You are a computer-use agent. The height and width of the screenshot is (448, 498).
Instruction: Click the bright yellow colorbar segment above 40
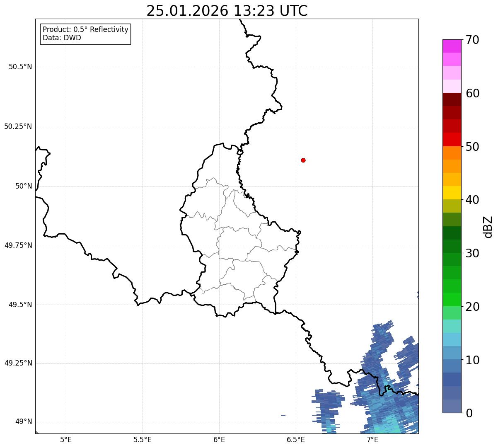452,193
